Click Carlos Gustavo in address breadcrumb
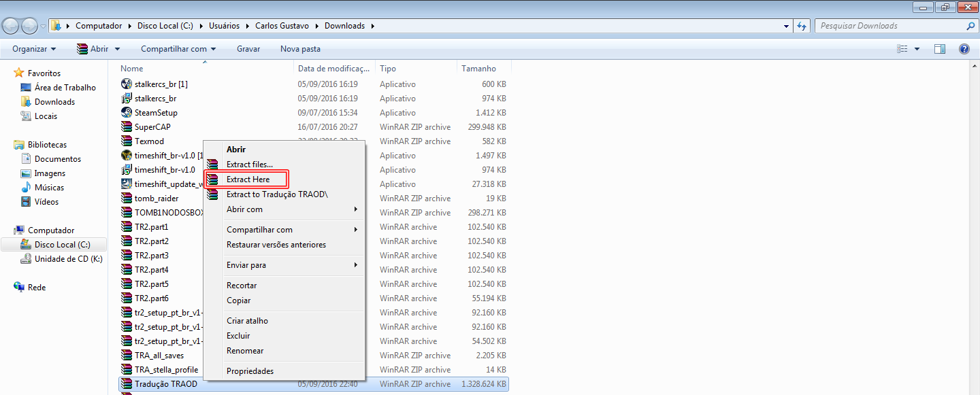980x395 pixels. point(282,26)
